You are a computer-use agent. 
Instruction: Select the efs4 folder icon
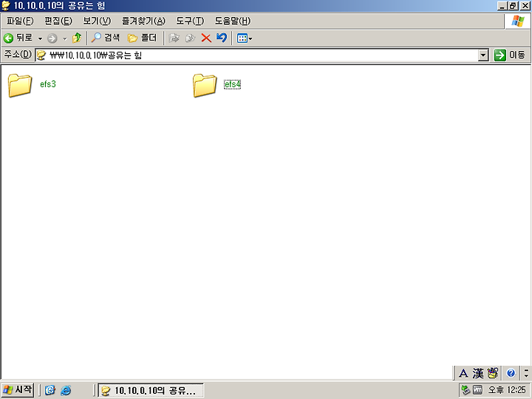pyautogui.click(x=205, y=85)
